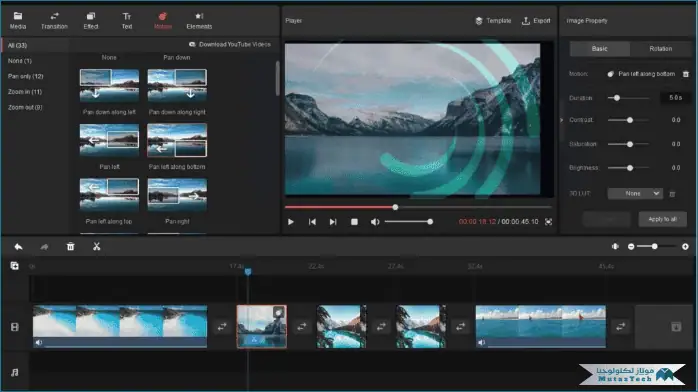Adjust the Duration slider

tap(629, 98)
